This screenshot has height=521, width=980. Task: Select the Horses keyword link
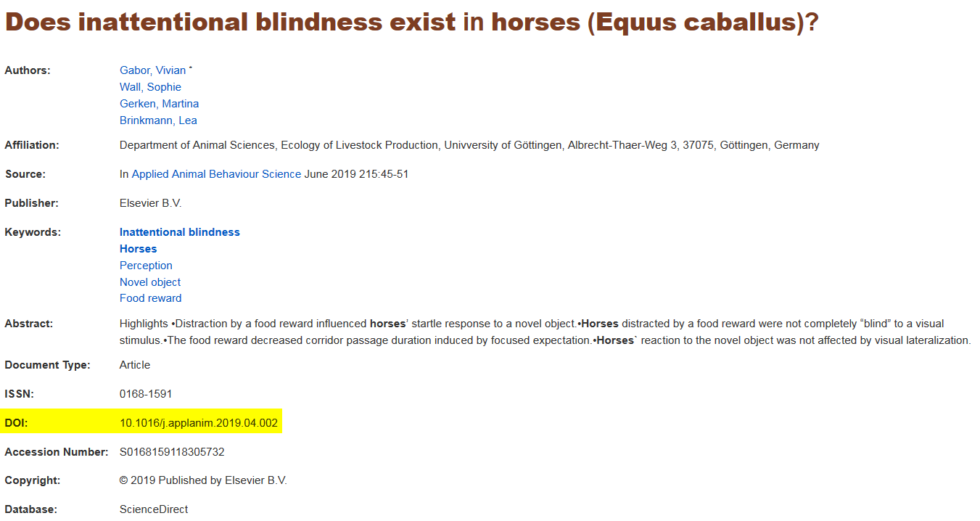pyautogui.click(x=138, y=249)
